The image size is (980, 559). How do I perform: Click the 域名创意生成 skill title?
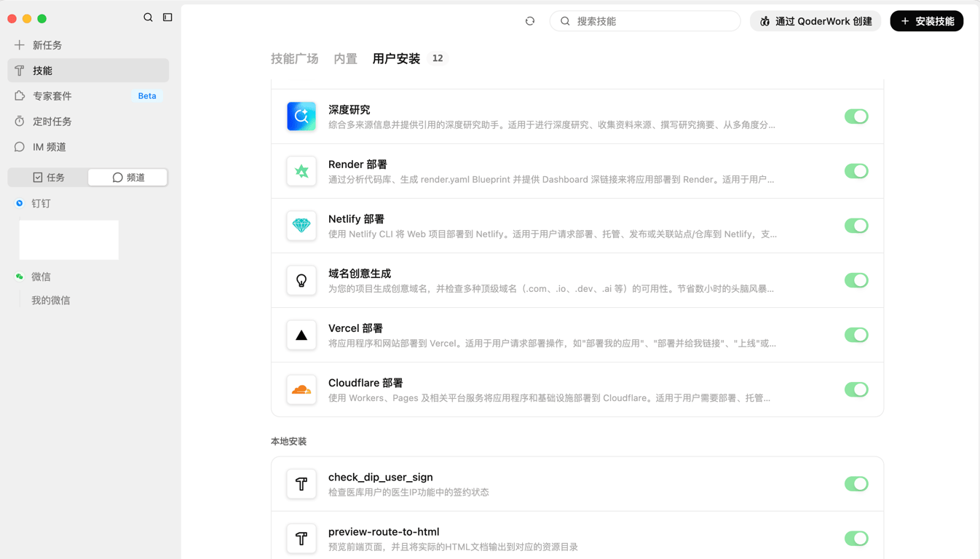coord(360,274)
